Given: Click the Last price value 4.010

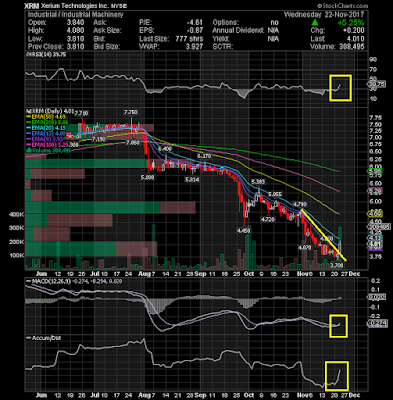Looking at the screenshot, I should point(355,39).
